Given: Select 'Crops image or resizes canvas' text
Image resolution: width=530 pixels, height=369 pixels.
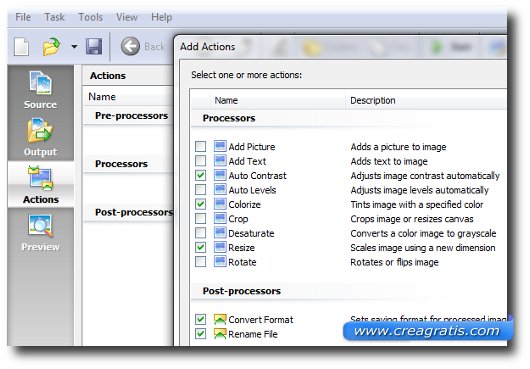Looking at the screenshot, I should [412, 219].
